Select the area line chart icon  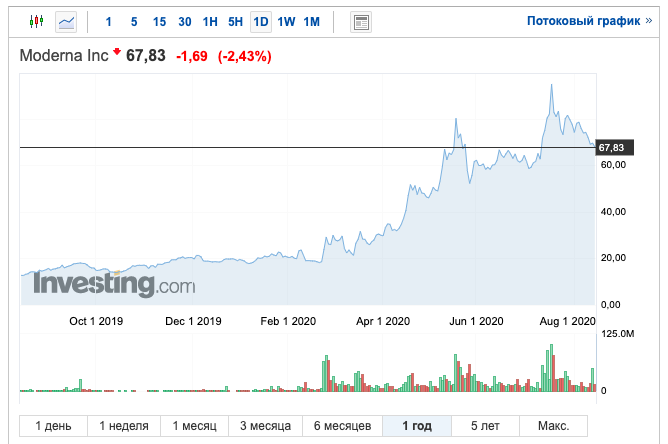[x=66, y=22]
